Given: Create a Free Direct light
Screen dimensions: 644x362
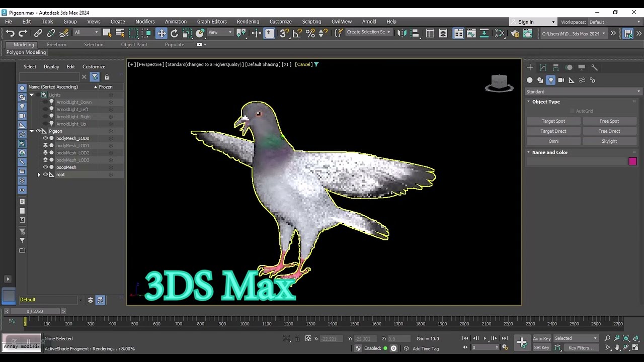Looking at the screenshot, I should click(x=609, y=131).
